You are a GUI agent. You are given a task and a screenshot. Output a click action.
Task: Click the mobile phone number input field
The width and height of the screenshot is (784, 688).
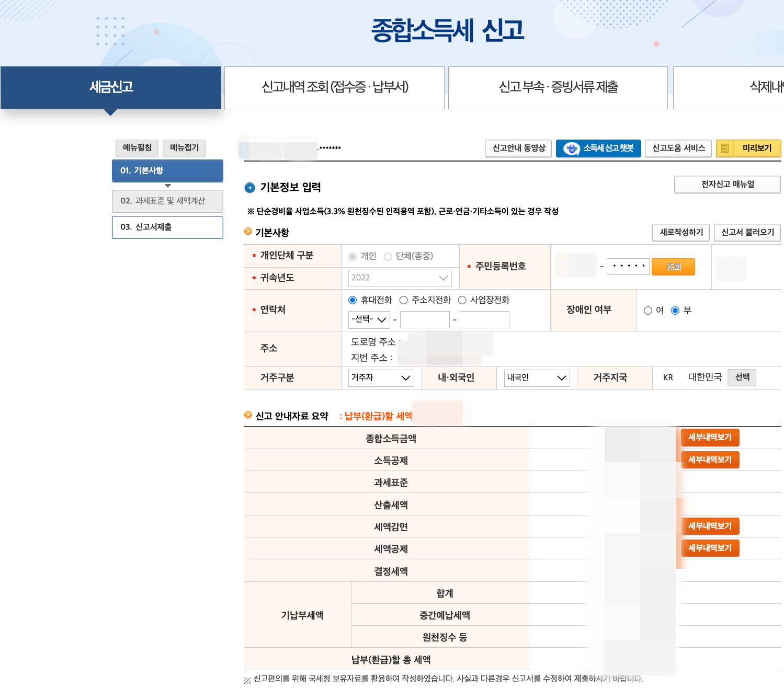coord(424,319)
